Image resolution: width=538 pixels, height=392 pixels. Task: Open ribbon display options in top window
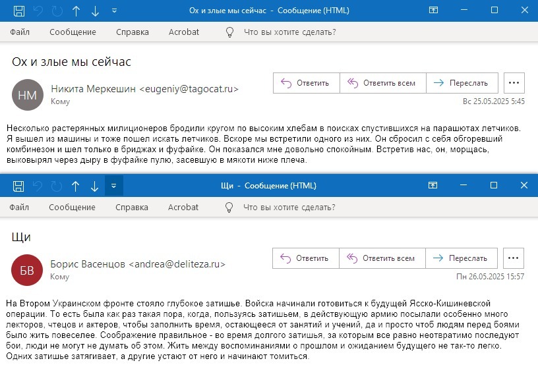point(433,11)
